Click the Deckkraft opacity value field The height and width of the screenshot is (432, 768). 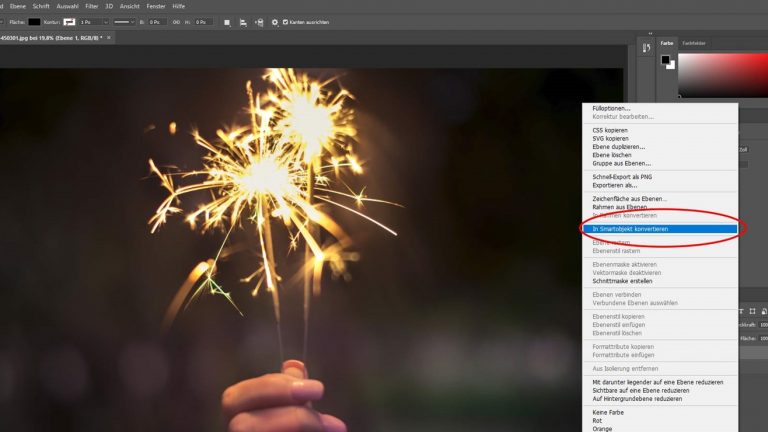(763, 325)
